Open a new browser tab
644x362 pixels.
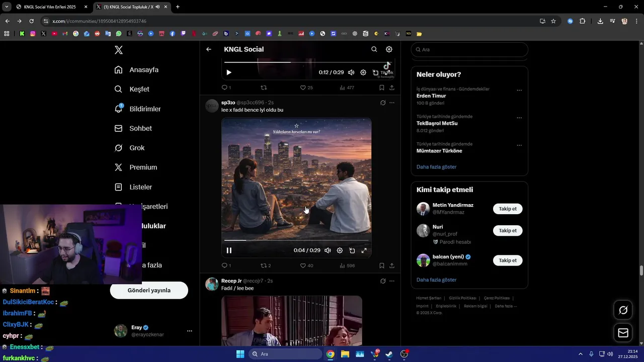tap(178, 7)
